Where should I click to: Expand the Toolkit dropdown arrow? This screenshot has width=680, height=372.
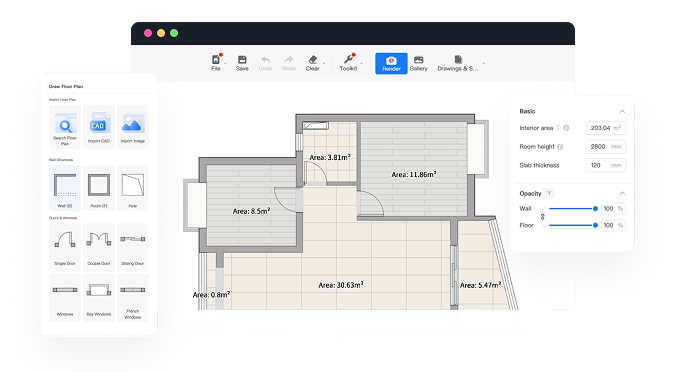coord(361,64)
